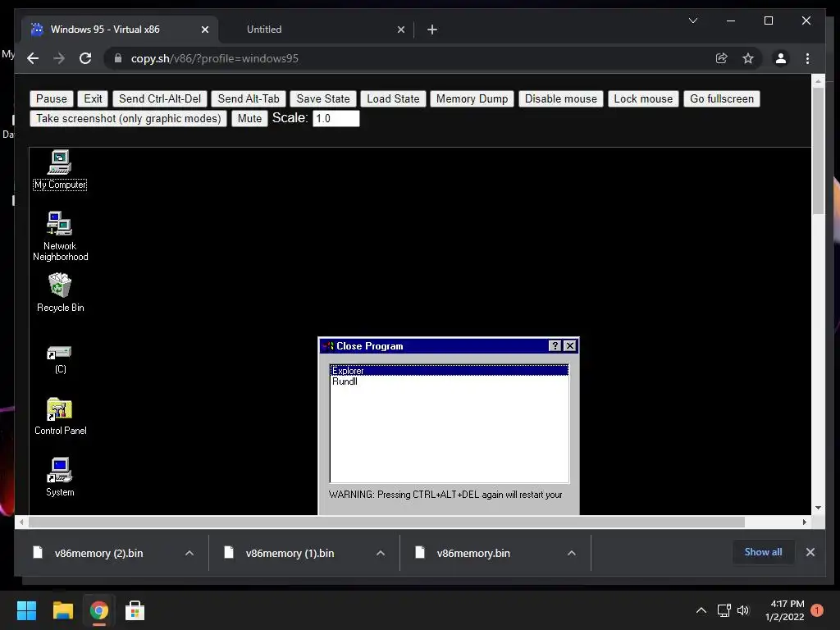Screen dimensions: 840x630
Task: Click the vertical scrollbar down arrow
Action: coord(818,507)
